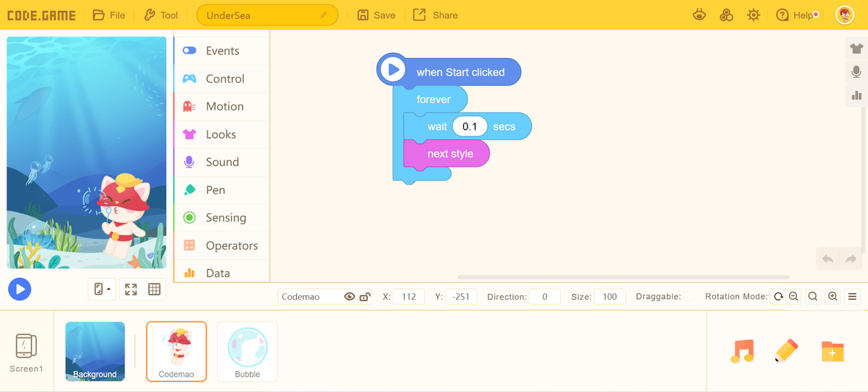Reset workspace zoom magnifier
Viewport: 868px width, 392px height.
[x=813, y=297]
